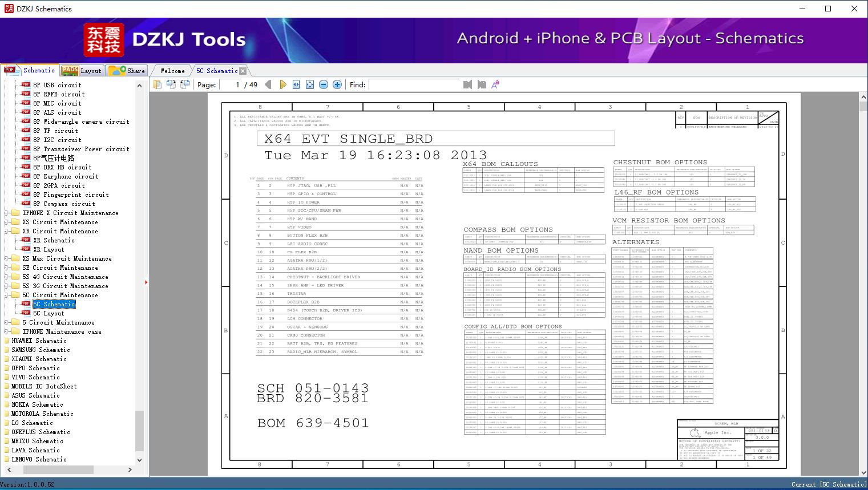Click folder icon of HUAWEI Schematic
868x490 pixels.
[x=6, y=341]
